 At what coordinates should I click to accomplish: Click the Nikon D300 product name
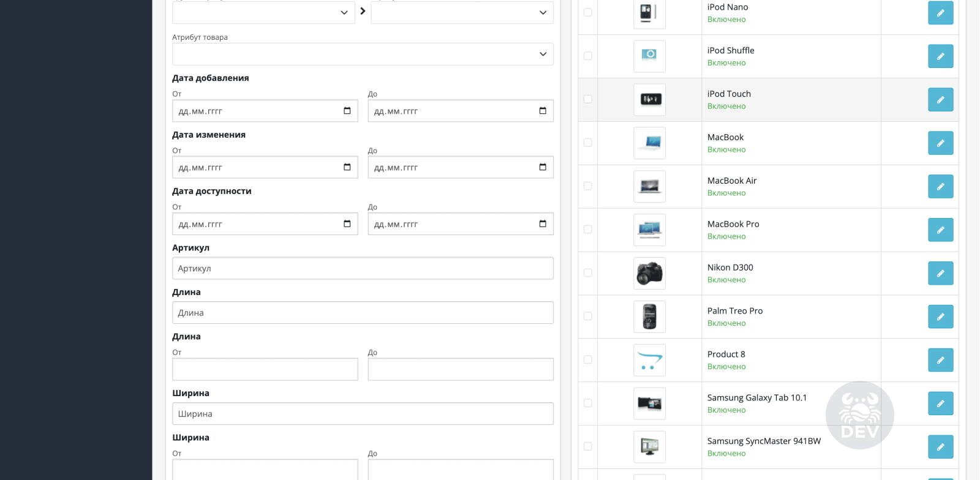730,268
